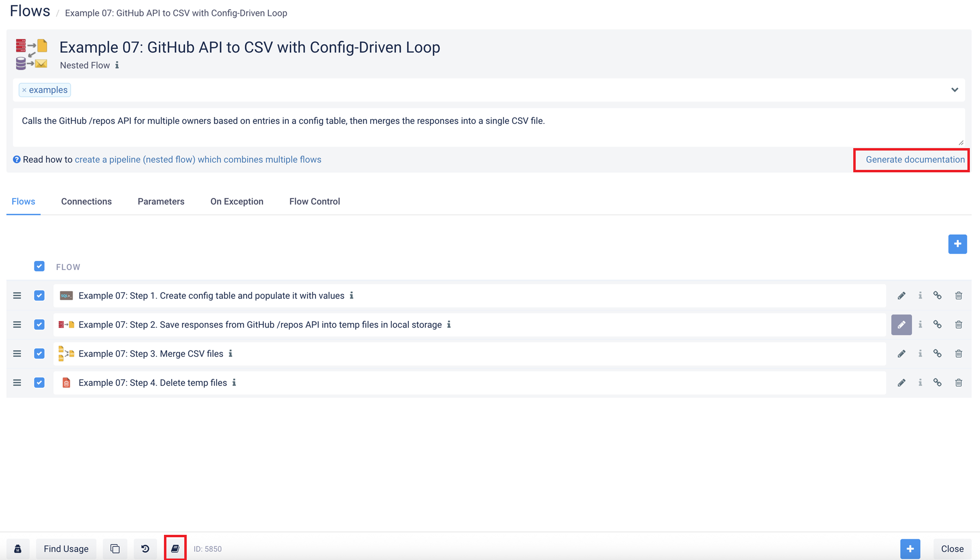980x560 pixels.
Task: Switch to the Connections tab
Action: (86, 201)
